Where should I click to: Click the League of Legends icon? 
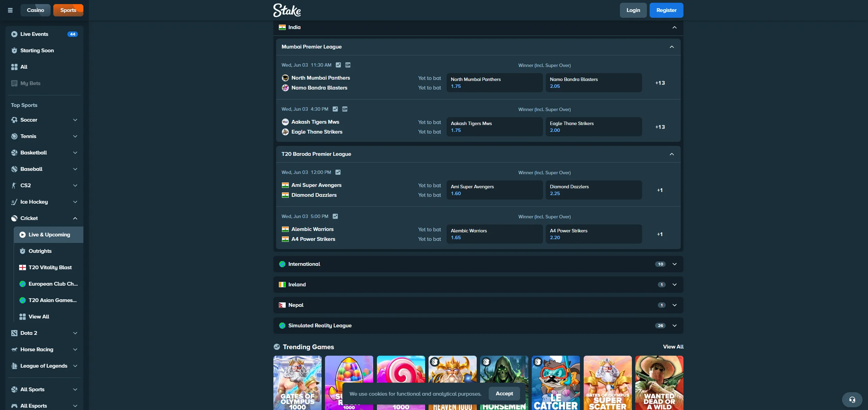(x=14, y=366)
